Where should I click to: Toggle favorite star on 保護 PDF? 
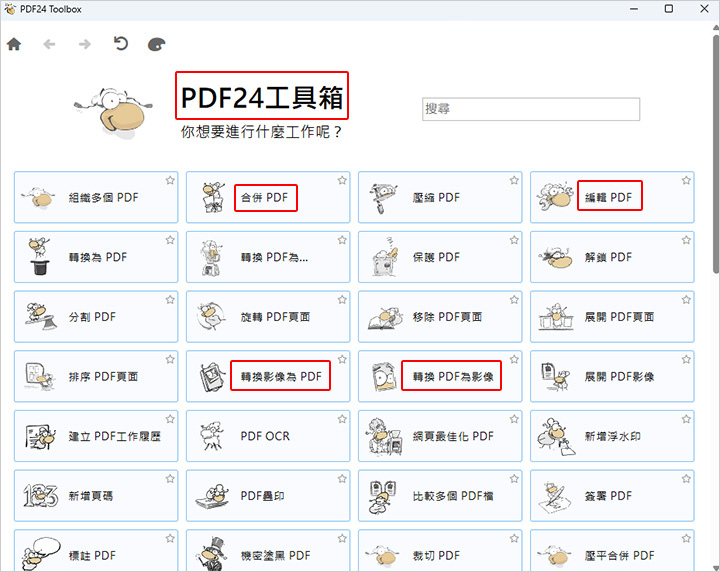[514, 240]
